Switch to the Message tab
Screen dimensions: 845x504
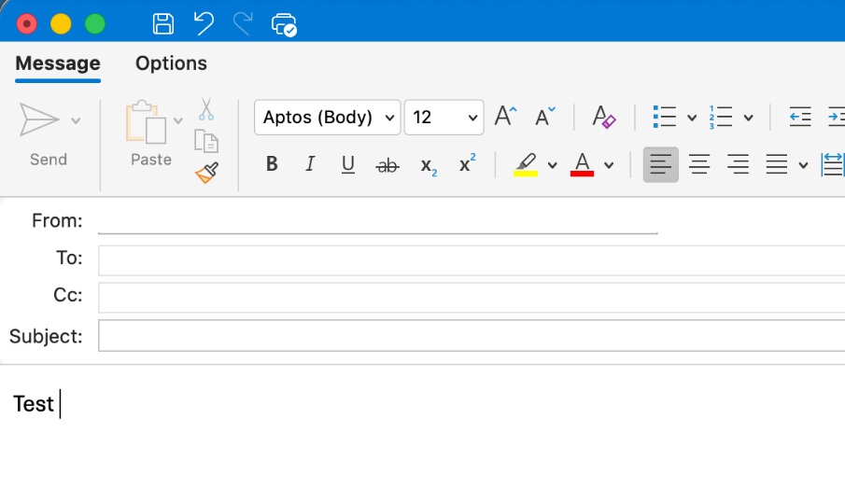58,63
